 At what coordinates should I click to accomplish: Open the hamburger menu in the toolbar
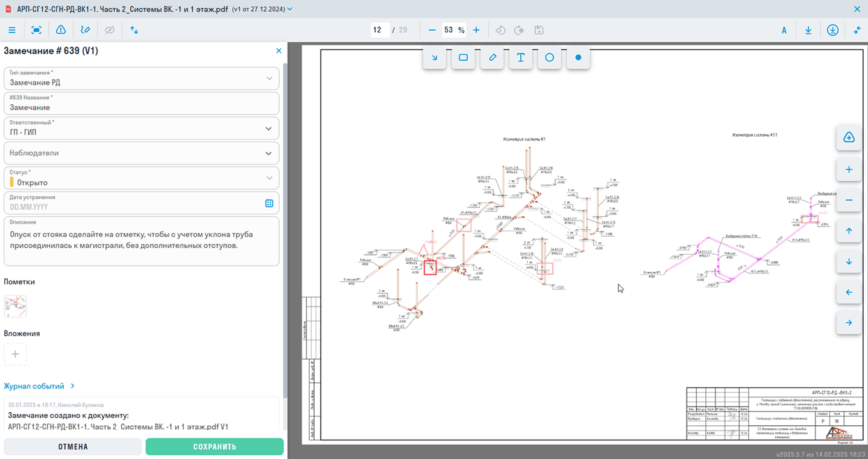(x=12, y=30)
